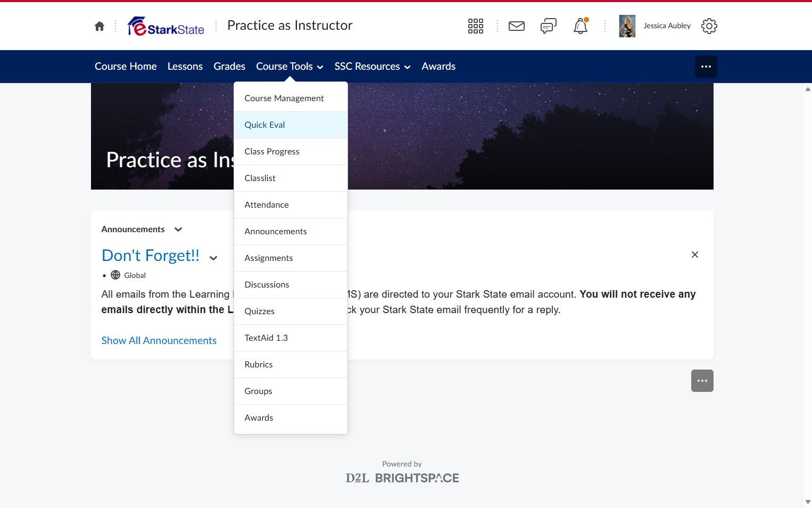The width and height of the screenshot is (812, 508).
Task: Open the message alerts envelope icon
Action: (517, 26)
